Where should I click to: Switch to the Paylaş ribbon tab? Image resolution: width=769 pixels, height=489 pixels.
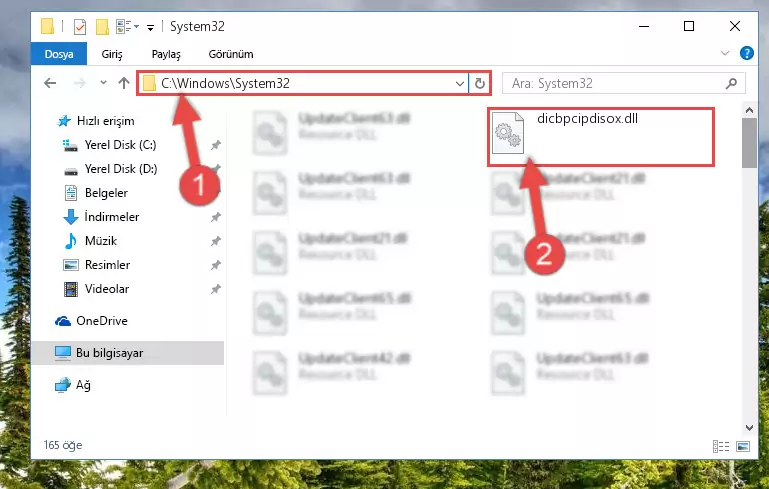pos(166,54)
